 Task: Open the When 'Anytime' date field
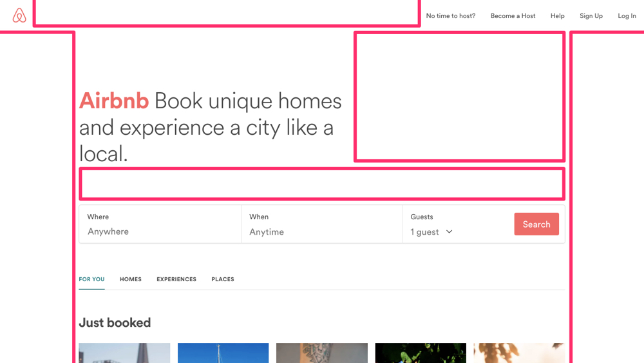(x=322, y=224)
